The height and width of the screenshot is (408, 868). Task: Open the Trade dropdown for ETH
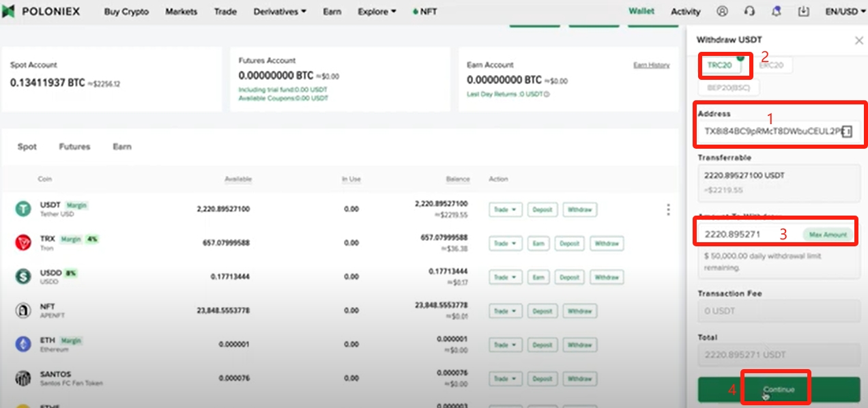(x=506, y=345)
